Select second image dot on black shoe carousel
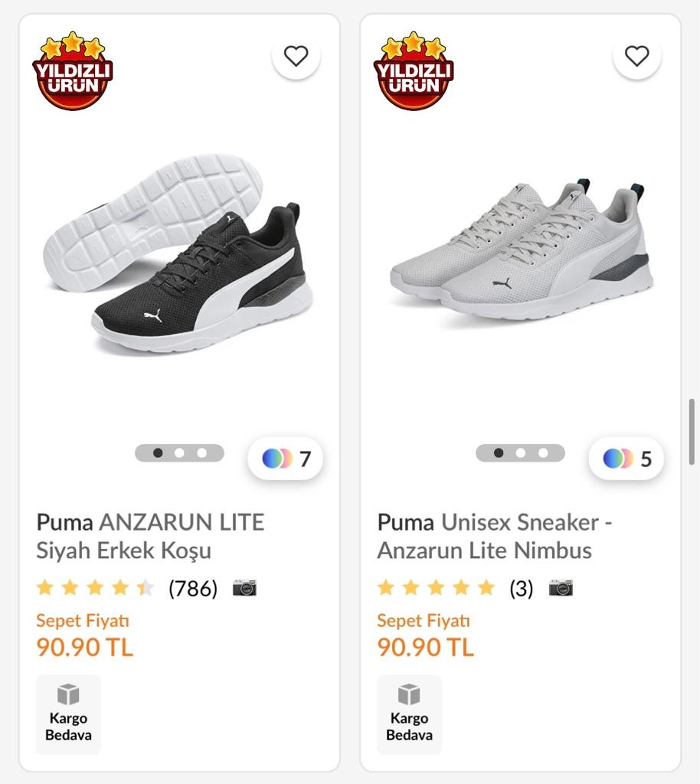 pyautogui.click(x=179, y=452)
